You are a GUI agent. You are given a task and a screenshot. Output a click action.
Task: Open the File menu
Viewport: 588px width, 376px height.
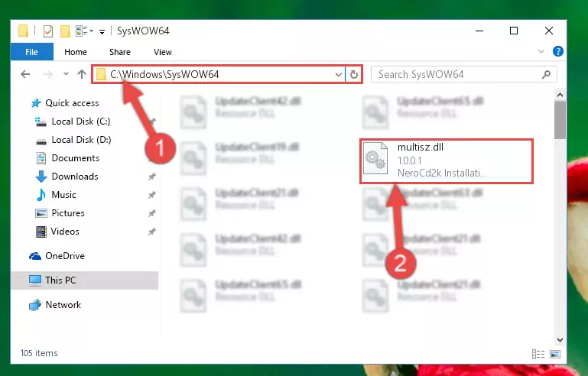31,52
